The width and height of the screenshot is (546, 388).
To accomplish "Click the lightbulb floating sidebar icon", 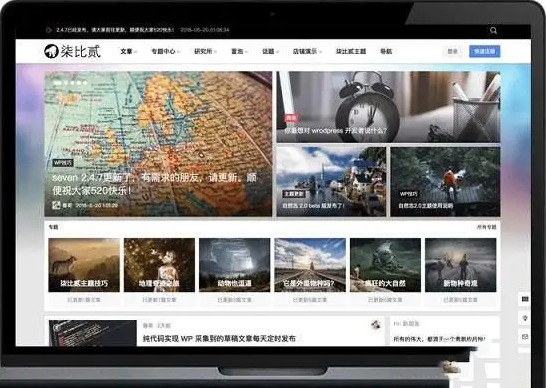I will coord(525,318).
